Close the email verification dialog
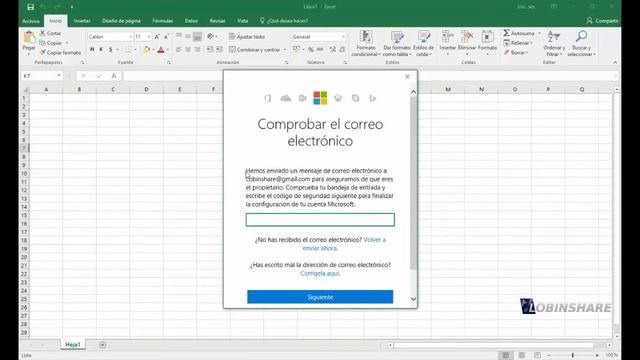Image resolution: width=640 pixels, height=360 pixels. click(407, 76)
